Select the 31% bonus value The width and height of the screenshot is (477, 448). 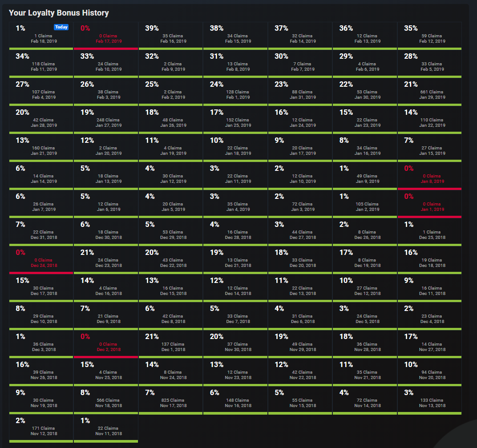point(217,56)
